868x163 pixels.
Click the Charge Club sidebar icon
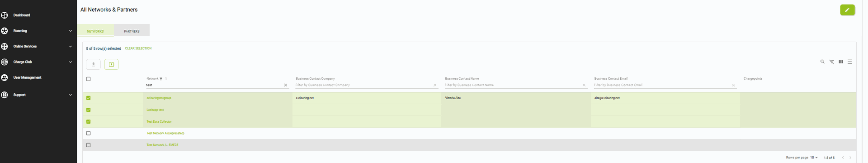point(5,62)
